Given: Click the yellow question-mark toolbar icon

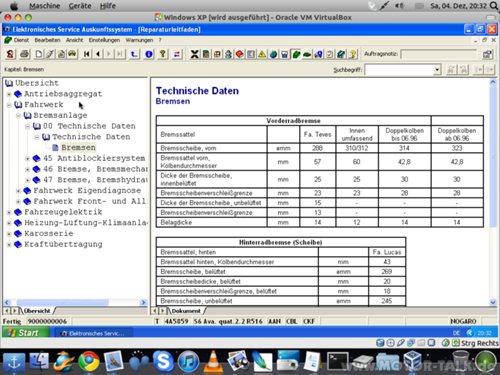Looking at the screenshot, I should click(x=163, y=54).
